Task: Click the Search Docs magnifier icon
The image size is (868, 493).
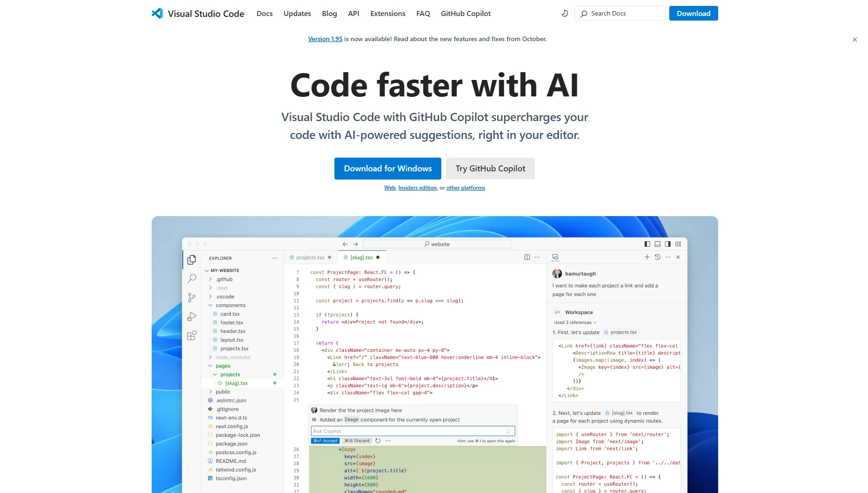Action: (x=584, y=14)
